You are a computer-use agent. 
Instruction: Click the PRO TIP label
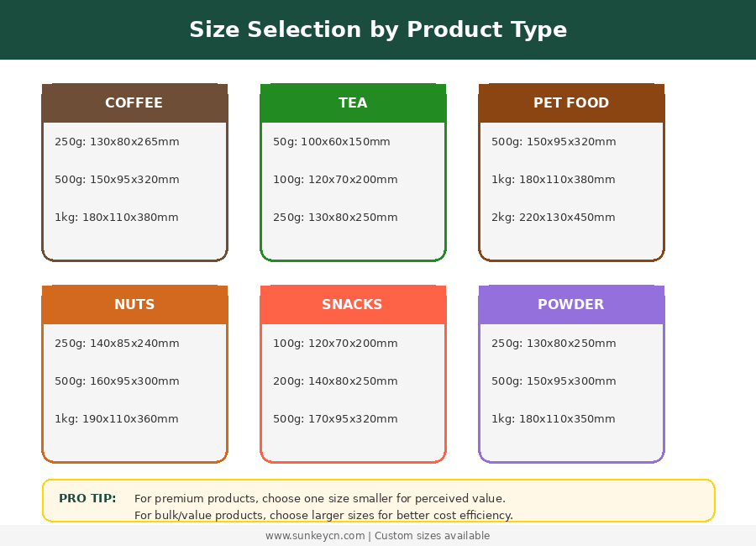87,499
